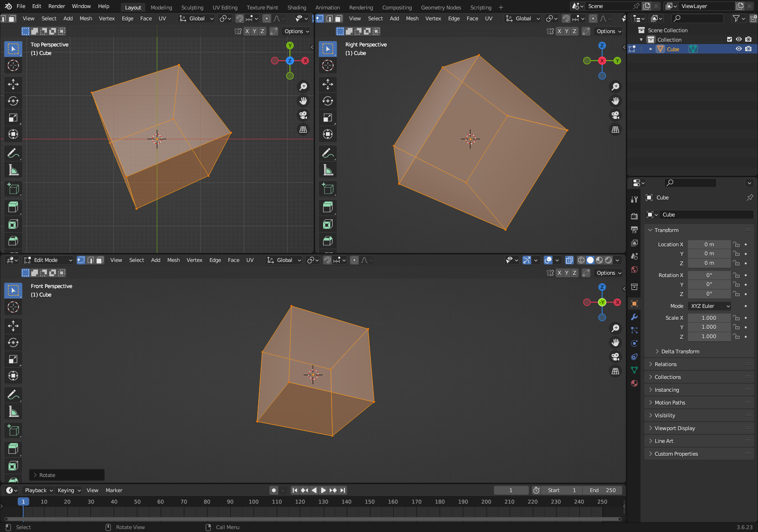Open the Render menu
758x532 pixels.
56,6
